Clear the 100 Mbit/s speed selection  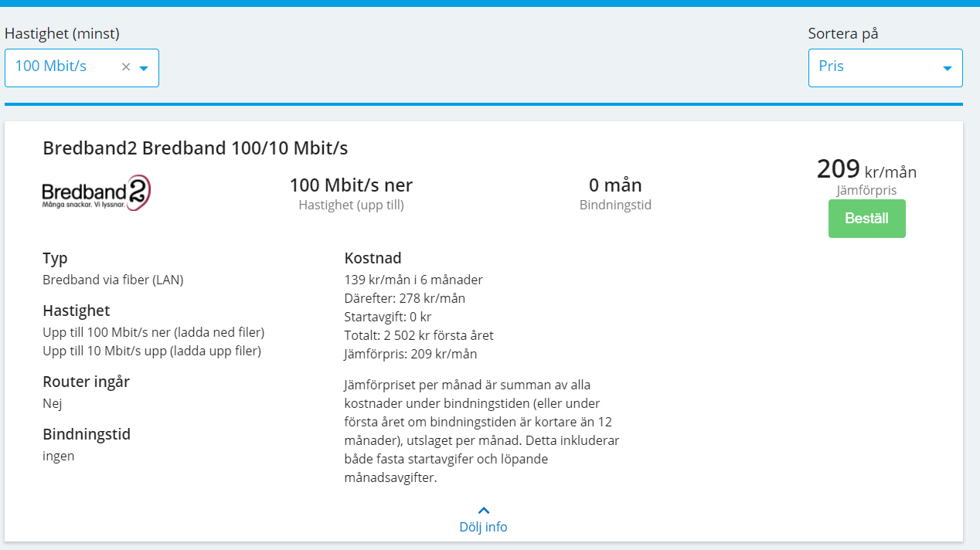pyautogui.click(x=126, y=67)
